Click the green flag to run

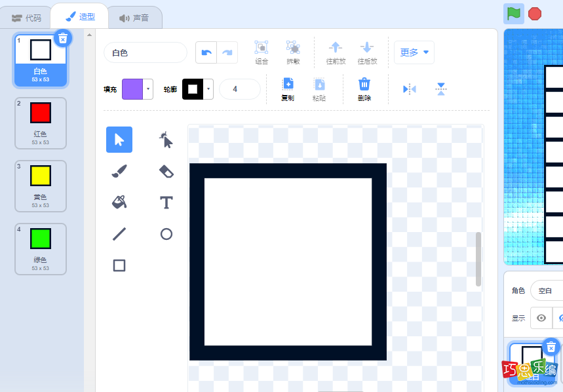point(514,13)
